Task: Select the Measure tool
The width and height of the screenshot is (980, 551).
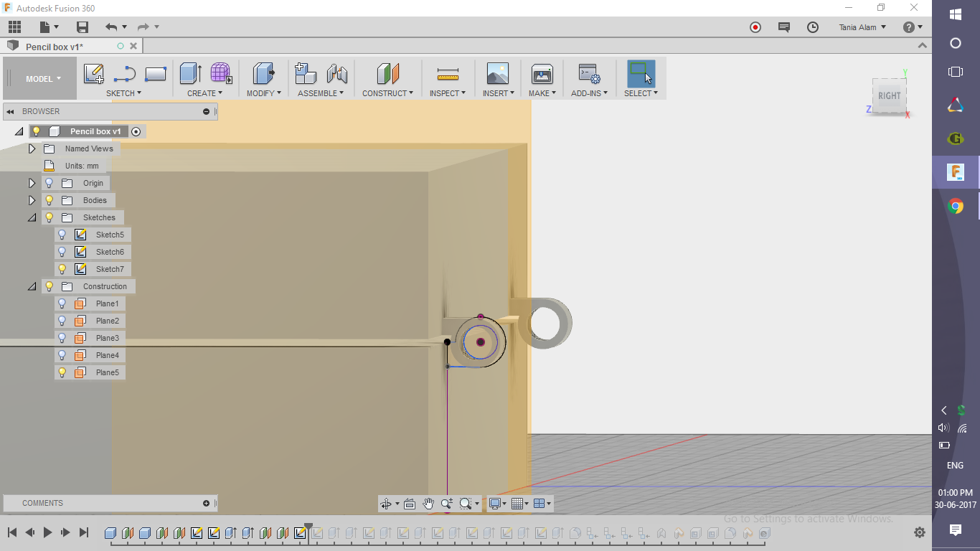Action: pyautogui.click(x=448, y=74)
